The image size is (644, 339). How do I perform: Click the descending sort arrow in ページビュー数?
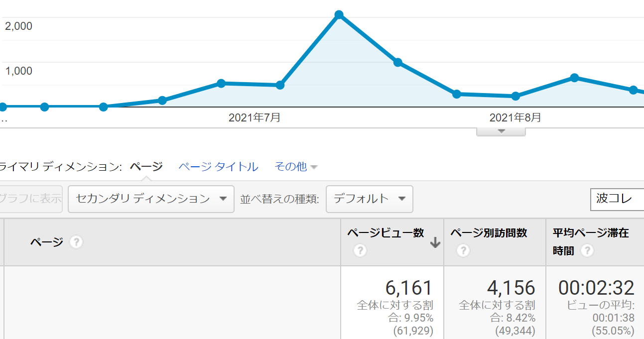click(x=435, y=242)
